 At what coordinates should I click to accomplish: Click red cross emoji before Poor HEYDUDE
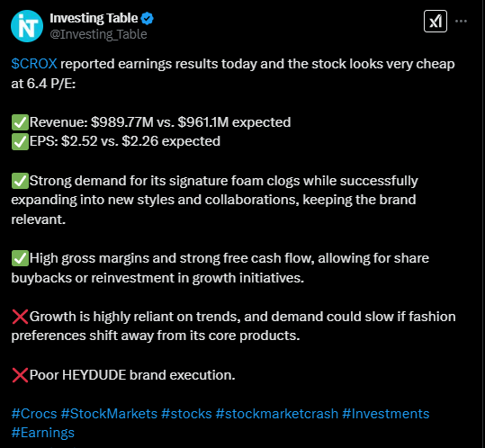click(20, 375)
